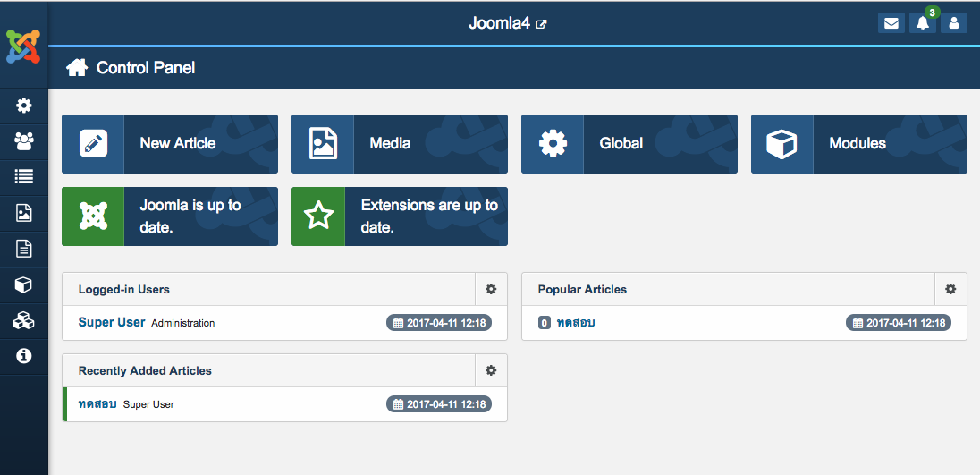Click the pencil icon on New Article tile
980x475 pixels.
click(x=93, y=144)
